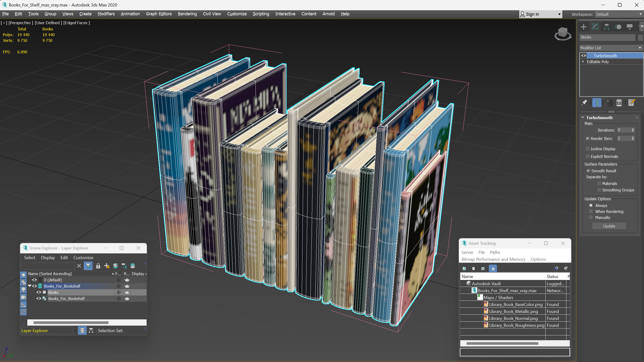Open the Create command panel tab
The image size is (644, 362).
(583, 27)
